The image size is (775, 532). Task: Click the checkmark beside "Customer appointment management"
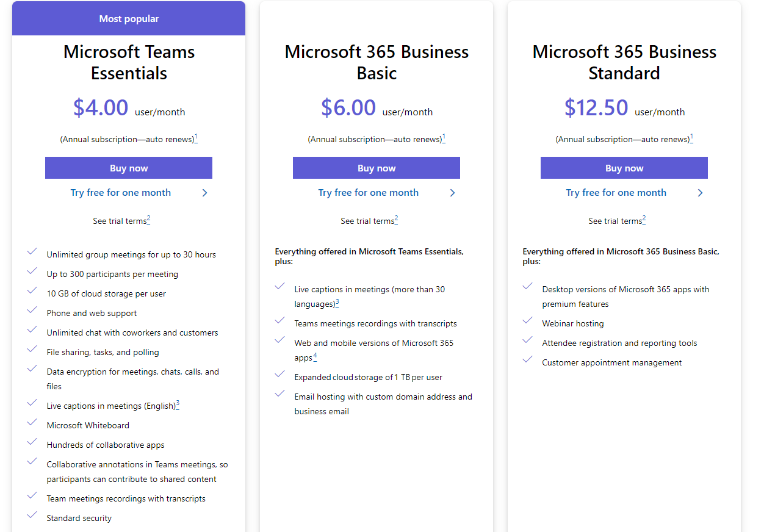(527, 359)
